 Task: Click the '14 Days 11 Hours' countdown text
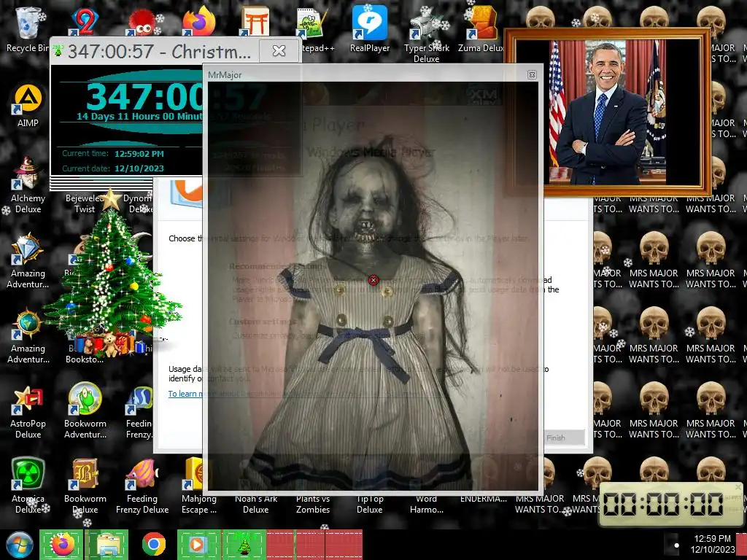(139, 116)
